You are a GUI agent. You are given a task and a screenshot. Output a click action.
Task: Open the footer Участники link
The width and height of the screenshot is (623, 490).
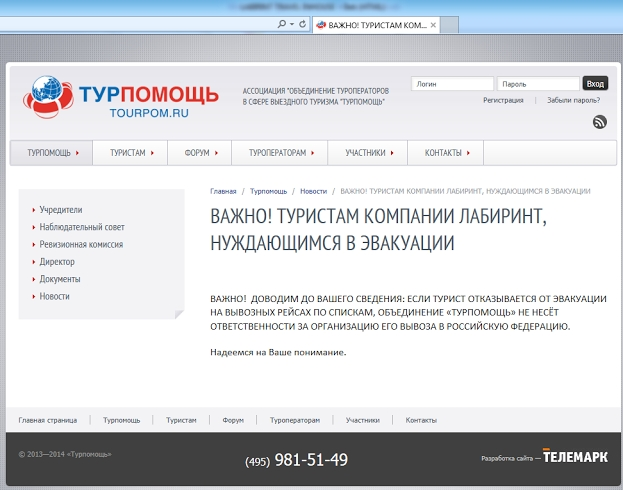pos(362,420)
